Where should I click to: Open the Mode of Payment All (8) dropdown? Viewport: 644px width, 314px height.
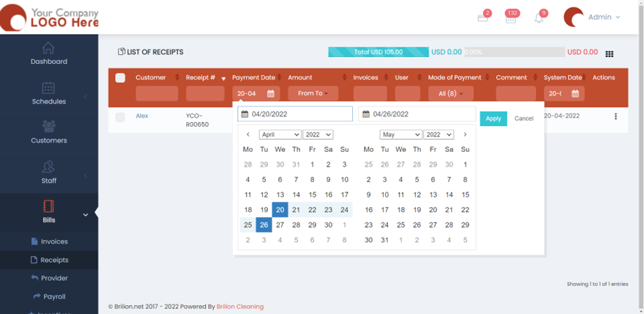point(450,93)
